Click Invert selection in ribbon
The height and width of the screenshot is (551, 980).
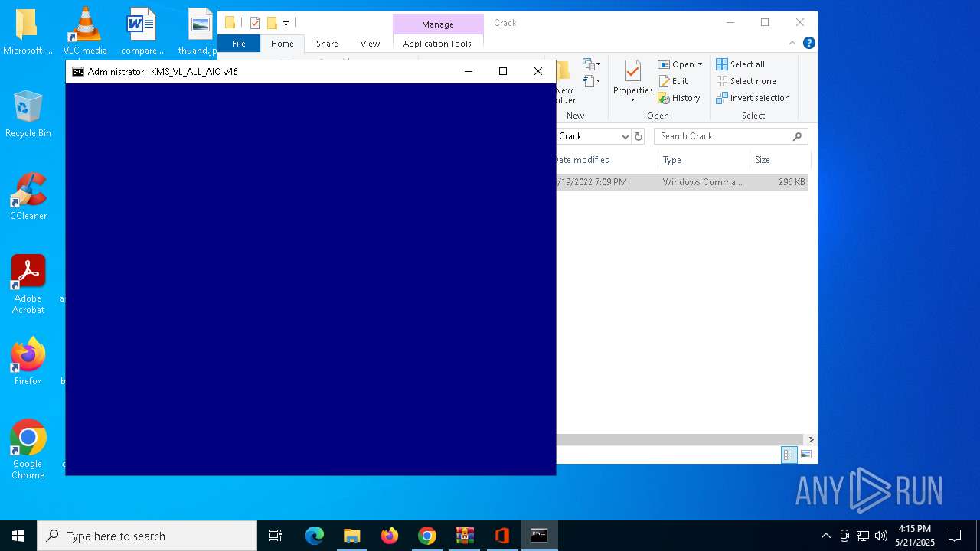coord(753,98)
